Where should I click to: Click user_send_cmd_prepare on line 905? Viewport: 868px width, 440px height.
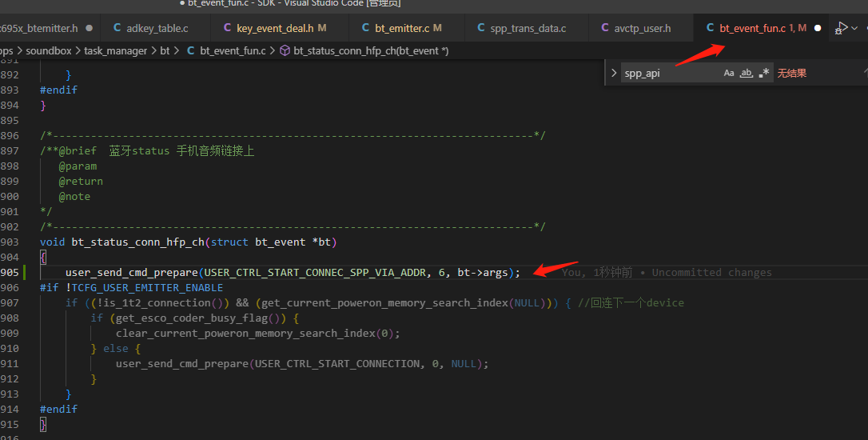(x=132, y=273)
